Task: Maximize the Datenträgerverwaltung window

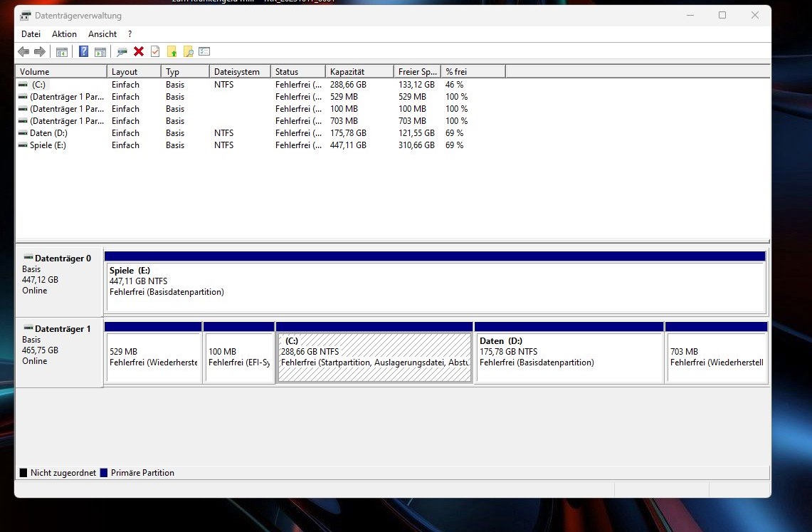Action: click(x=722, y=16)
